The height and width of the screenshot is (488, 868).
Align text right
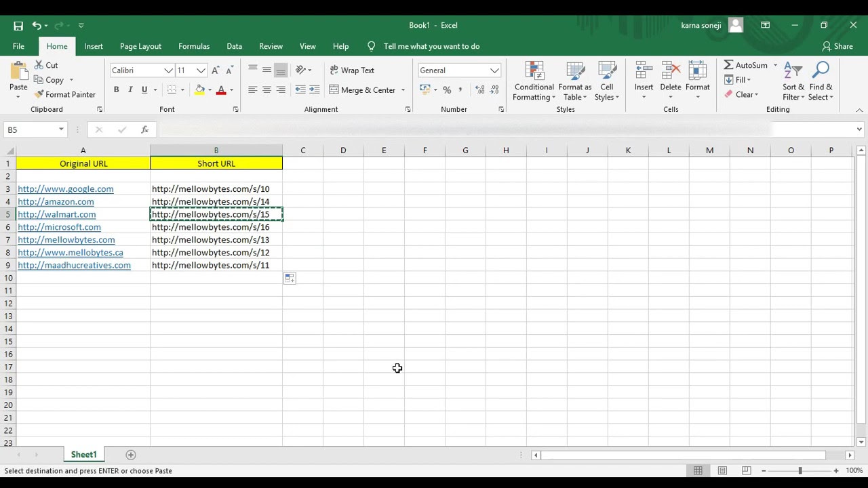(x=281, y=89)
